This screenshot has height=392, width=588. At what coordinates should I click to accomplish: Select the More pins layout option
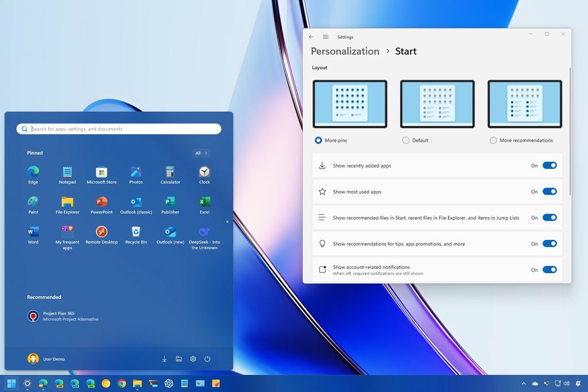coord(319,140)
